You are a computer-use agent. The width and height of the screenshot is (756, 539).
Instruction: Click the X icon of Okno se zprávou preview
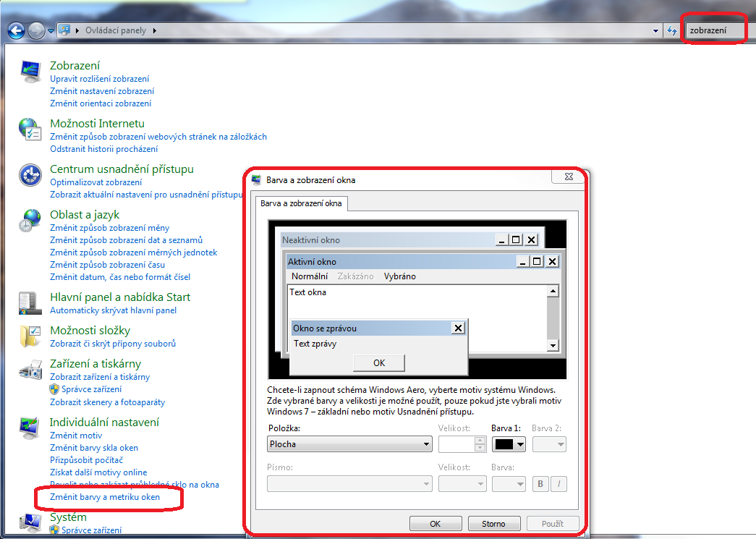(458, 328)
